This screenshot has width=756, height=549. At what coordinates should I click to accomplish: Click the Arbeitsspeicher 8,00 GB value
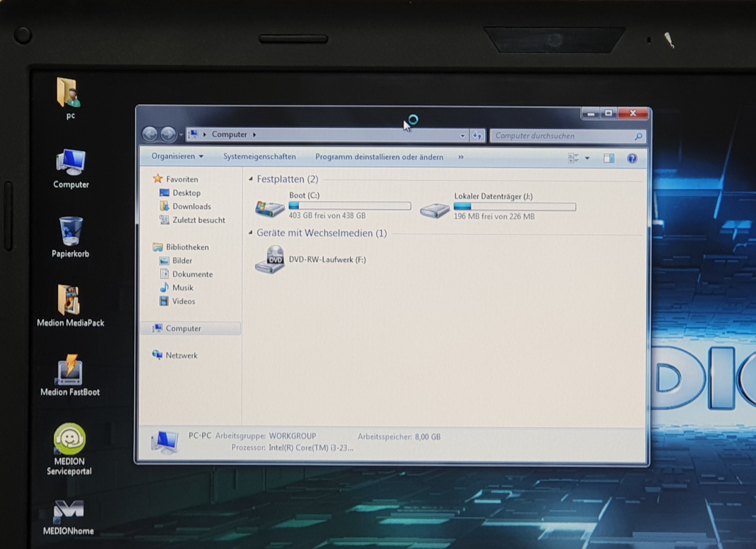tap(428, 437)
